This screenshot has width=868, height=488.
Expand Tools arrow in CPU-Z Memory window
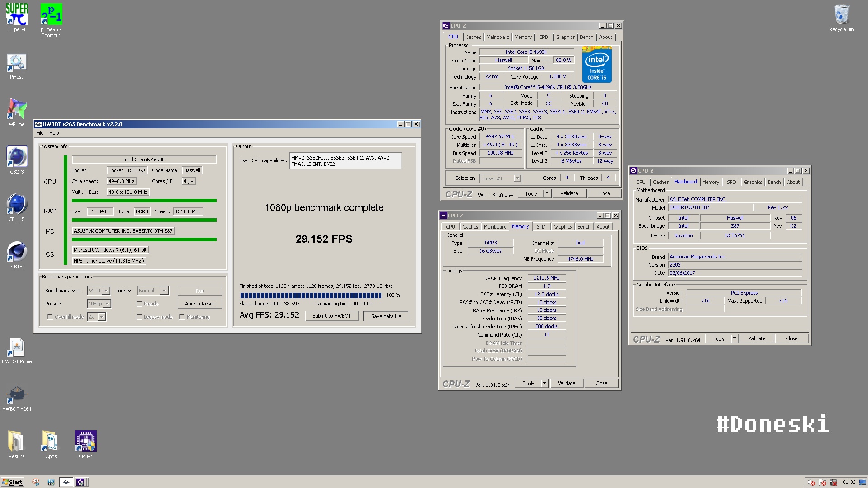[x=544, y=383]
